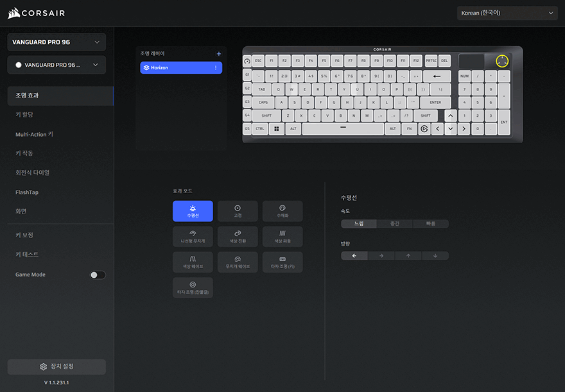Click the Elgato key on the keyboard

424,129
